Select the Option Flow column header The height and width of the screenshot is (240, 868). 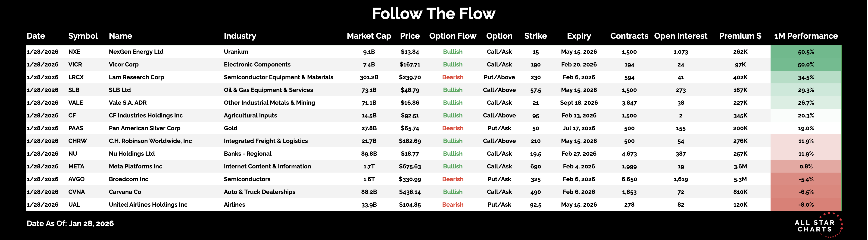452,36
